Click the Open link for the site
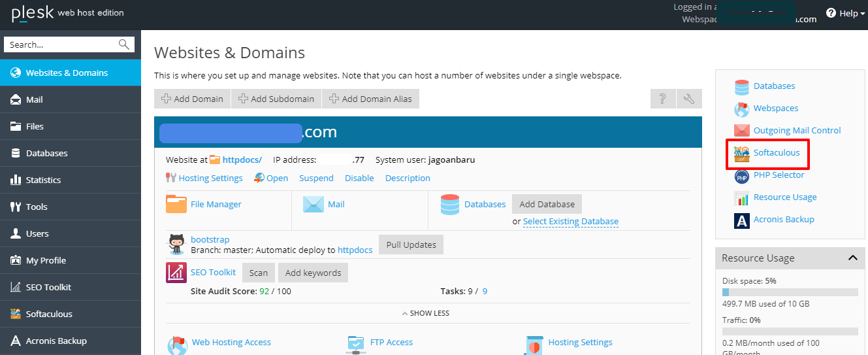Screen dimensions: 868x355 (x=277, y=178)
